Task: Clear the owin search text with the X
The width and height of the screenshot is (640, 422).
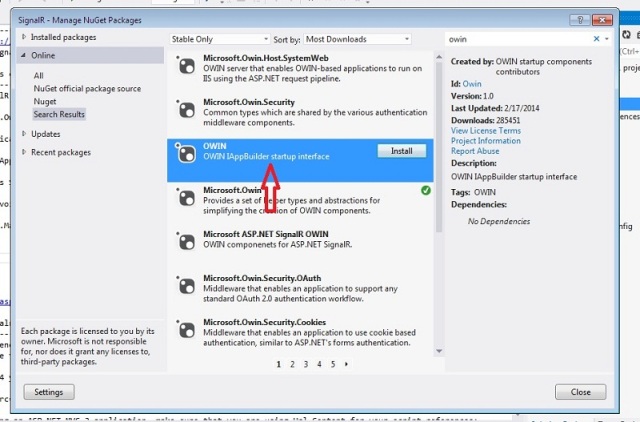Action: pyautogui.click(x=596, y=39)
